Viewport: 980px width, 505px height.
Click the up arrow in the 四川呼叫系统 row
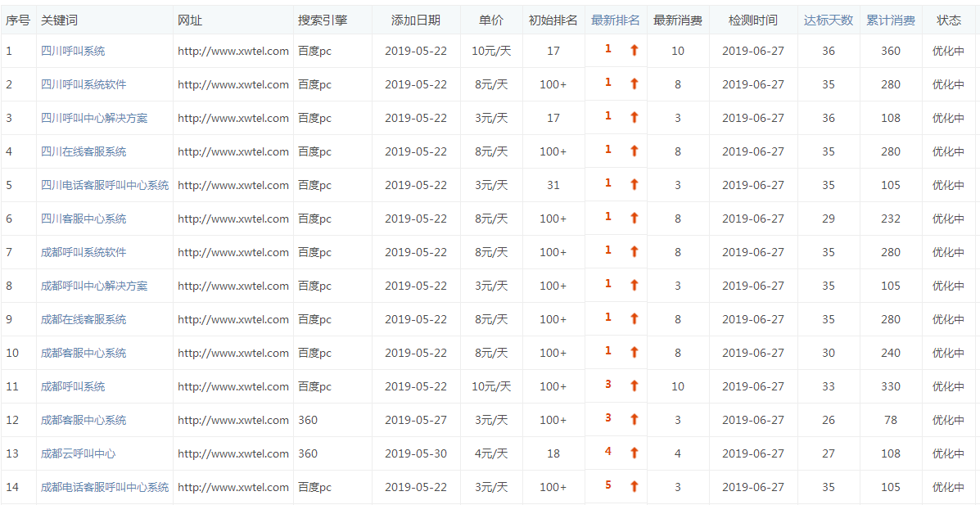tap(634, 49)
